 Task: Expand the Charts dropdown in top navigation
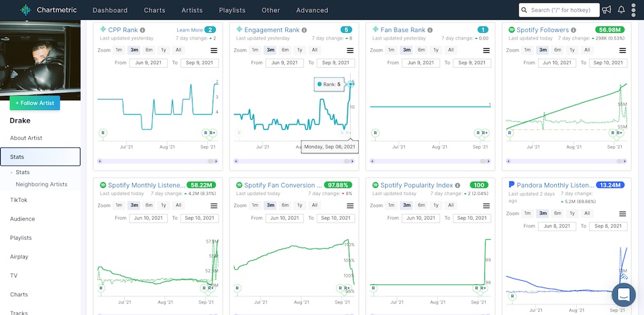[x=154, y=10]
